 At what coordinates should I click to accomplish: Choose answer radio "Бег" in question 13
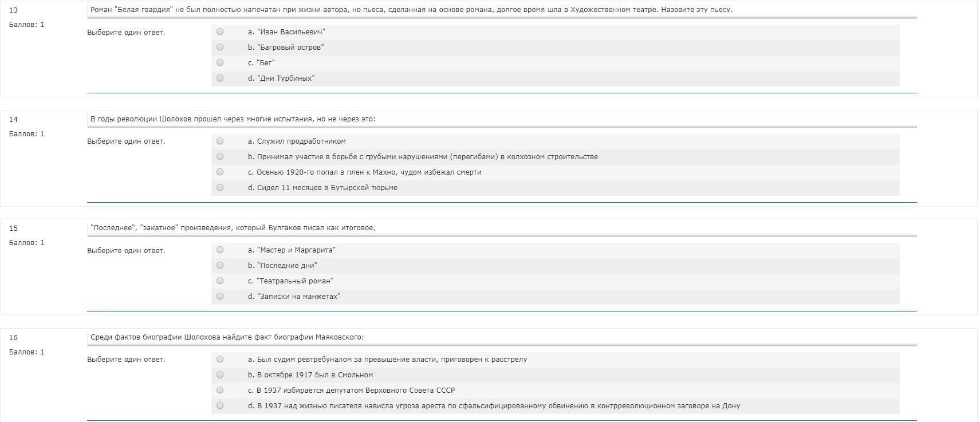(x=220, y=63)
